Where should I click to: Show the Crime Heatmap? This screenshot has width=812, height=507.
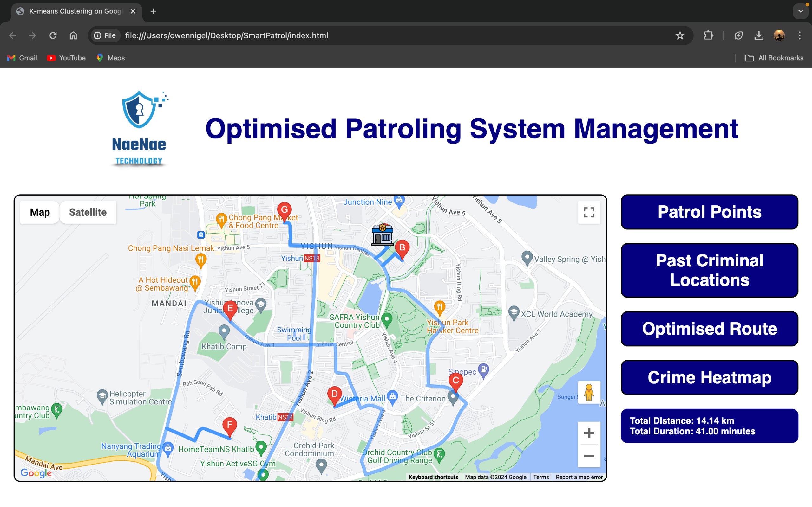pyautogui.click(x=709, y=378)
